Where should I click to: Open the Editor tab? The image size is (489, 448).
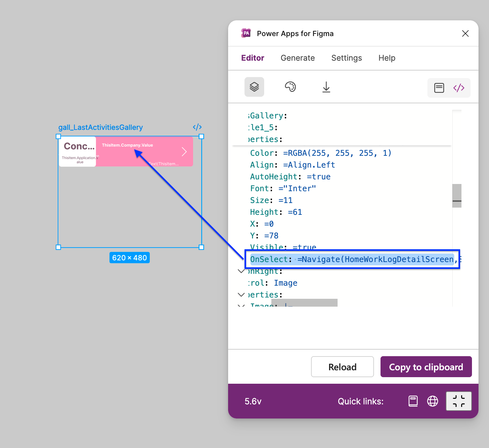253,58
